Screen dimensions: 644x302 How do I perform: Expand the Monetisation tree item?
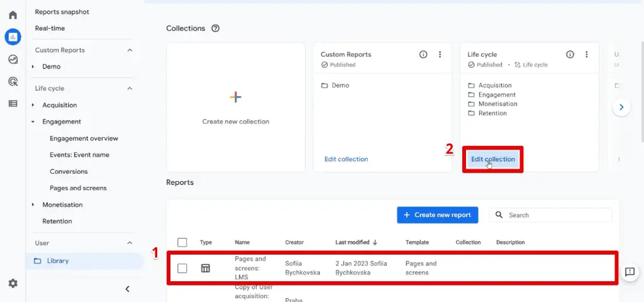33,204
